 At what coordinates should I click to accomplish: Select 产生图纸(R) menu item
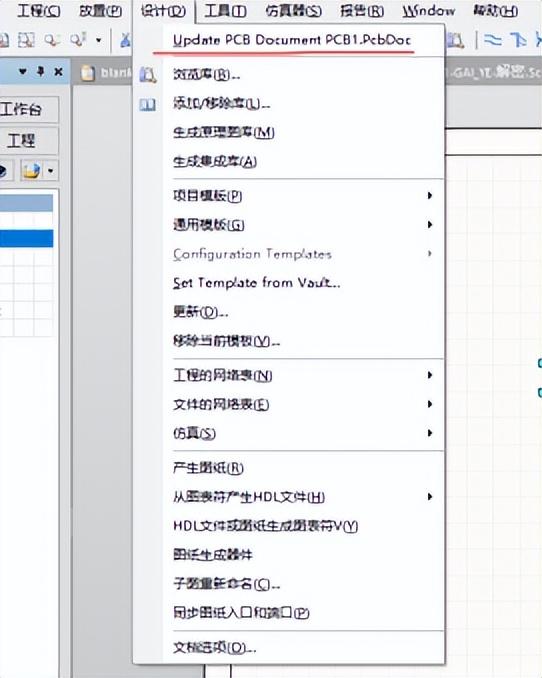tap(208, 467)
